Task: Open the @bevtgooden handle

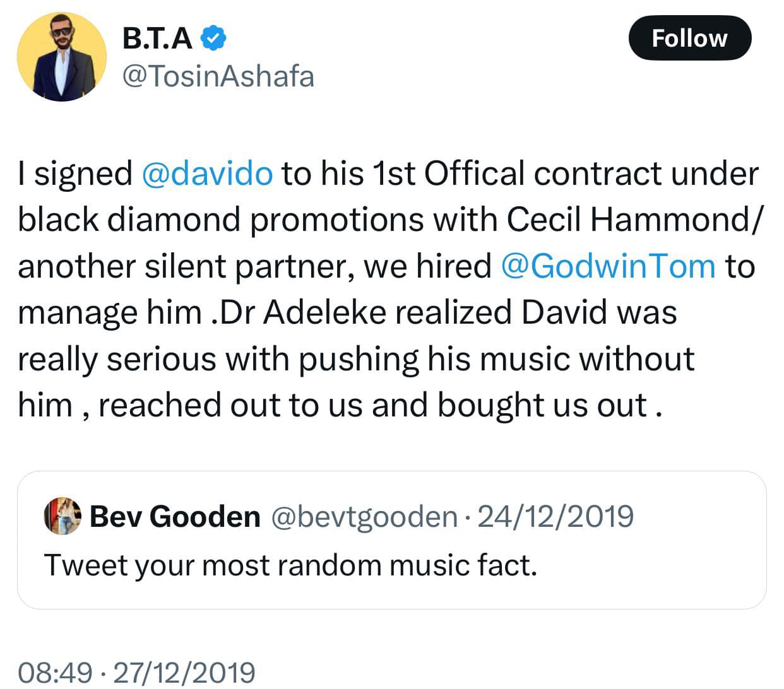Action: tap(364, 516)
